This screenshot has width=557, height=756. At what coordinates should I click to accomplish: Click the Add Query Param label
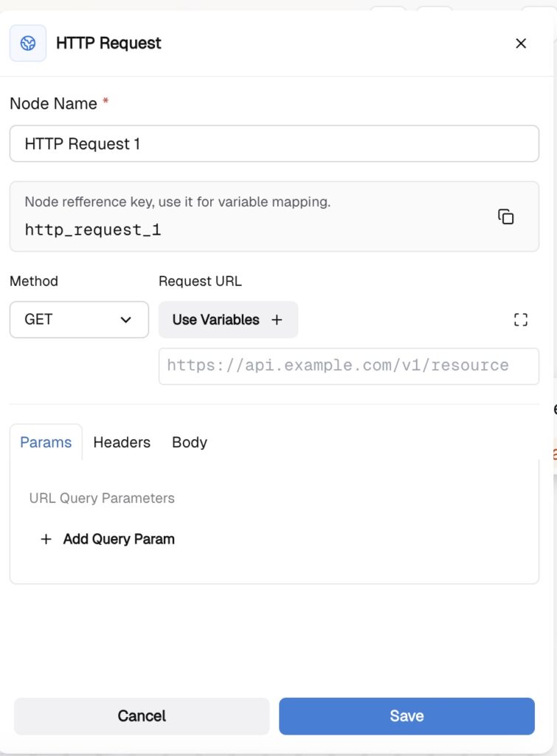[x=119, y=539]
